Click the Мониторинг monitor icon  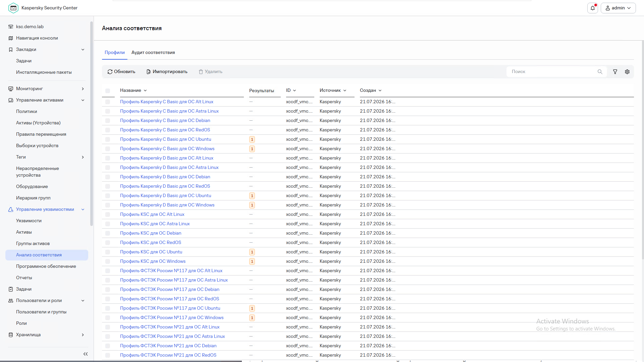(11, 89)
